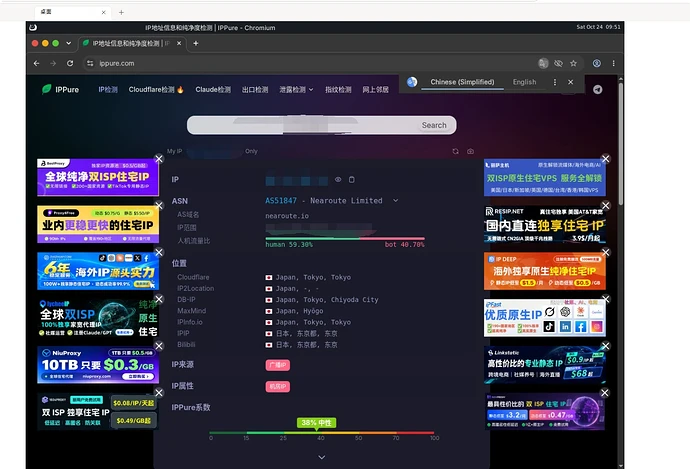
Task: Close the IP地址信息和纯净度检测 tab
Action: click(x=179, y=43)
